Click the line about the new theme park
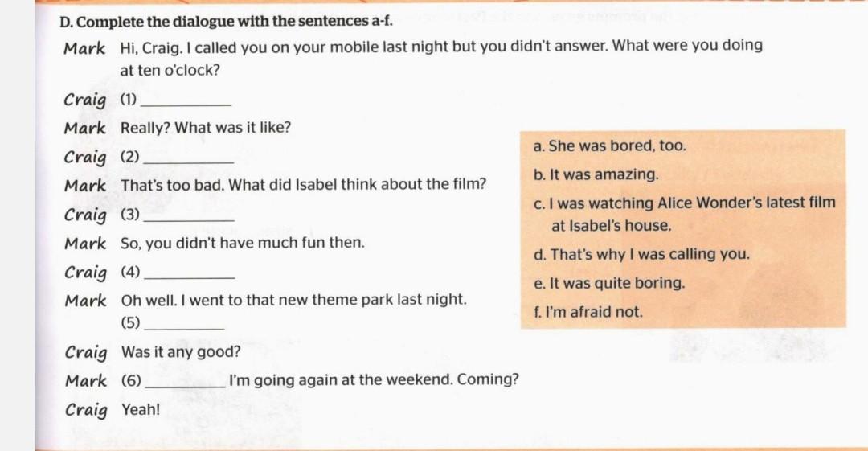 pos(293,300)
